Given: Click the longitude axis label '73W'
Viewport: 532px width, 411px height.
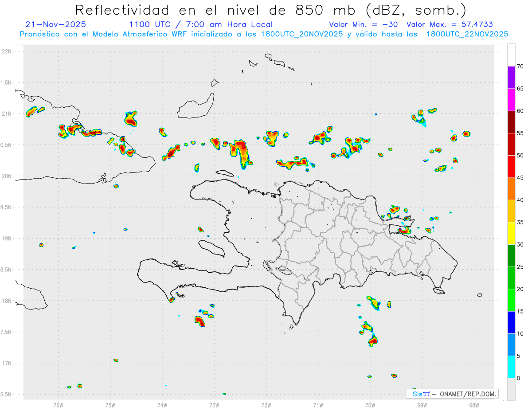Looking at the screenshot, I should click(x=214, y=405).
